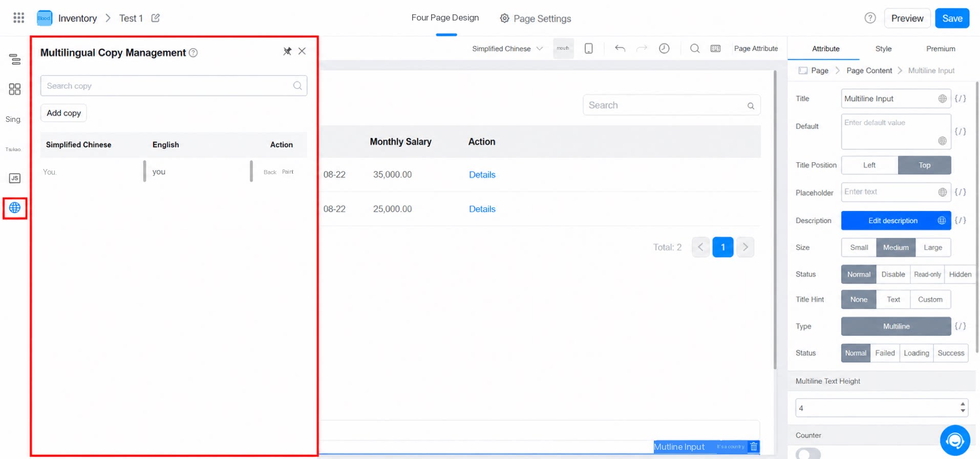Increase Multiline Text Height with up stepper
Viewport: 980px width, 459px height.
[x=963, y=404]
